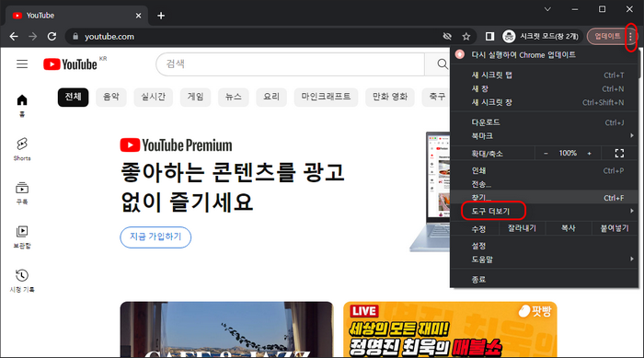This screenshot has height=358, width=644.
Task: Go back with the browser back arrow
Action: (14, 37)
